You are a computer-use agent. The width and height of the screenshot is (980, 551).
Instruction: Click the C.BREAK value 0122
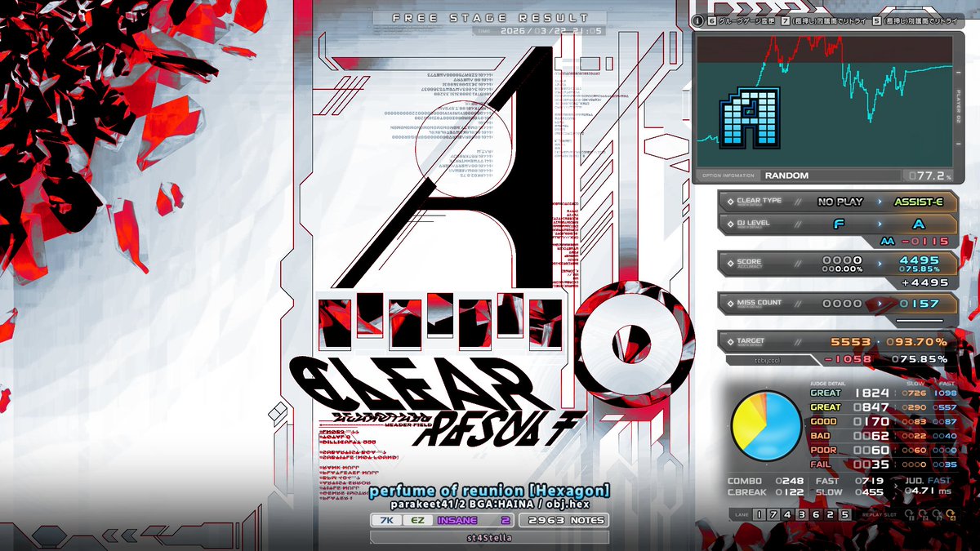pyautogui.click(x=790, y=492)
